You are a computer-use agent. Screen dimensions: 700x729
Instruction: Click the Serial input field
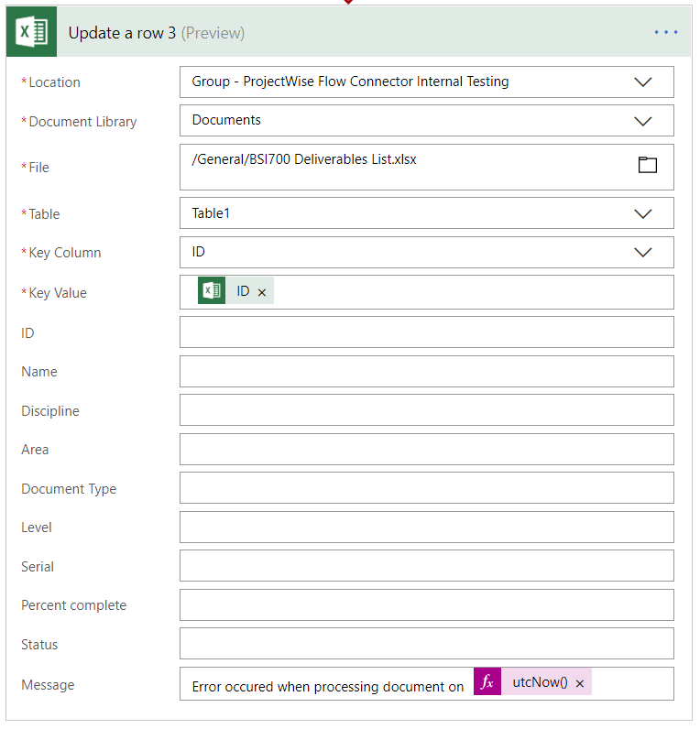point(427,566)
